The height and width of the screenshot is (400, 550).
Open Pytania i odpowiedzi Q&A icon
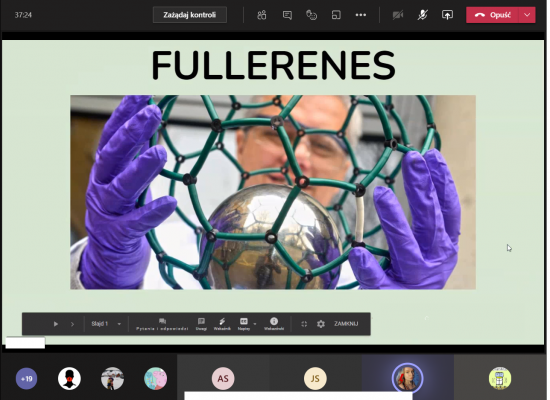tap(162, 324)
